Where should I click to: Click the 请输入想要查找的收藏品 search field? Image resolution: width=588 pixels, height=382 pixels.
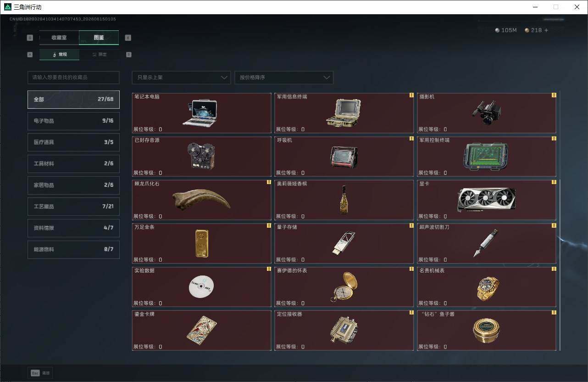pyautogui.click(x=73, y=78)
